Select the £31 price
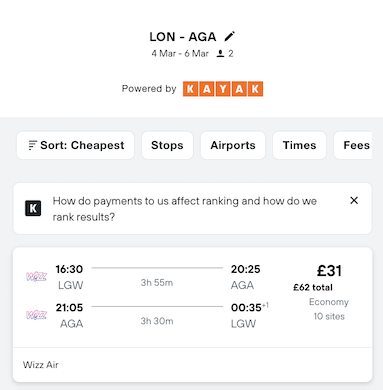Viewport: 383px width, 390px height. [329, 271]
